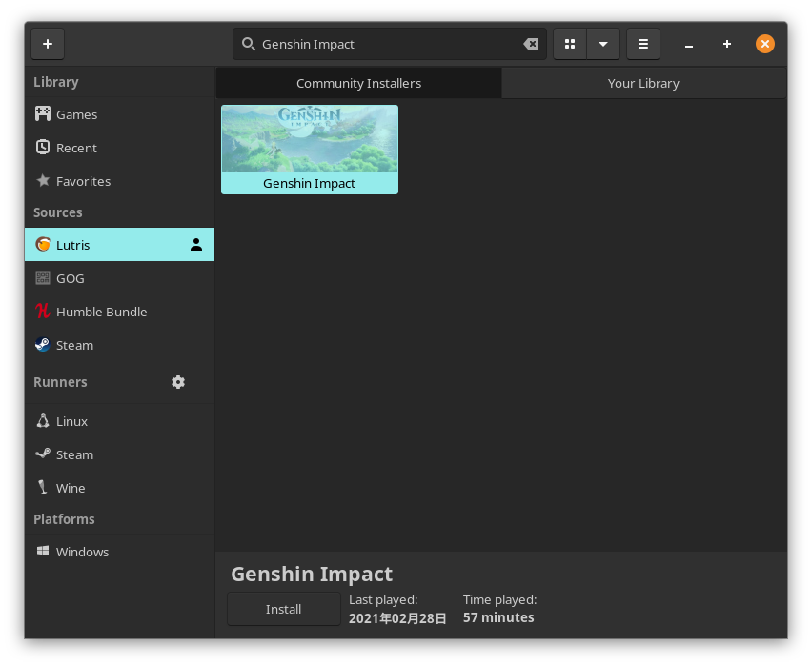The width and height of the screenshot is (812, 666).
Task: Click the Runners section header
Action: pyautogui.click(x=60, y=382)
